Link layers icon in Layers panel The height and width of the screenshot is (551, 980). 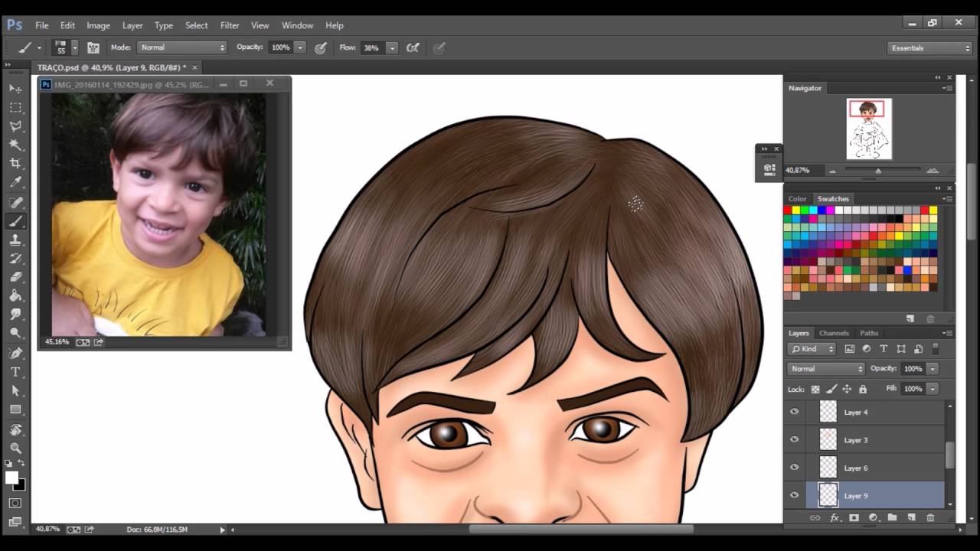[x=815, y=518]
